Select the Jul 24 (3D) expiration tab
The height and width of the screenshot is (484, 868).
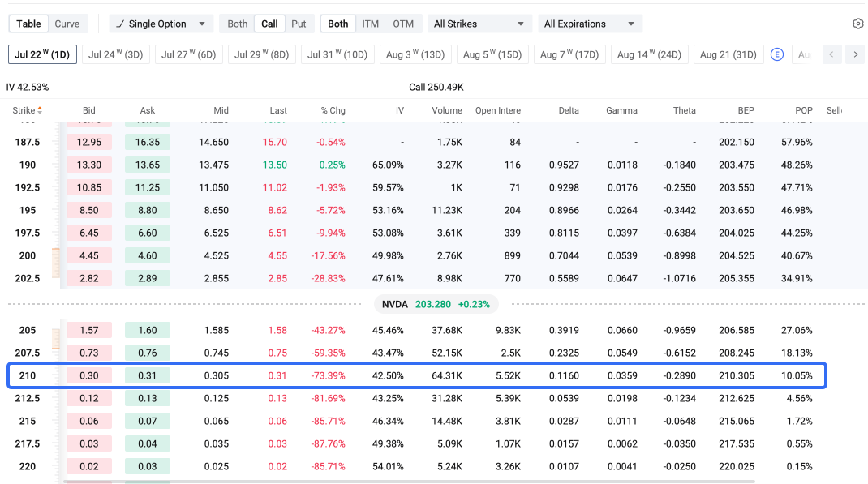(116, 55)
